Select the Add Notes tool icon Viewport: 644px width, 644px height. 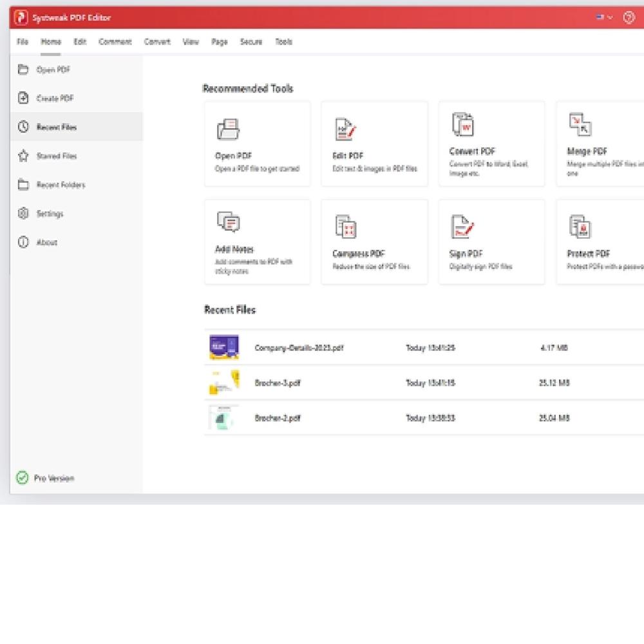pos(228,222)
